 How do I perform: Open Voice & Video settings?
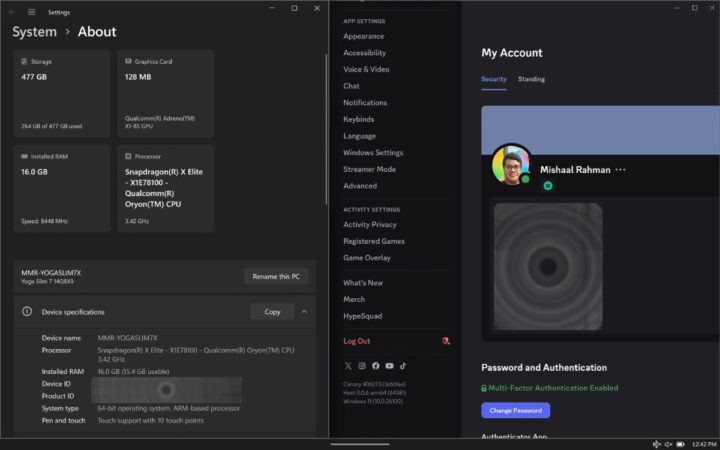click(x=366, y=69)
